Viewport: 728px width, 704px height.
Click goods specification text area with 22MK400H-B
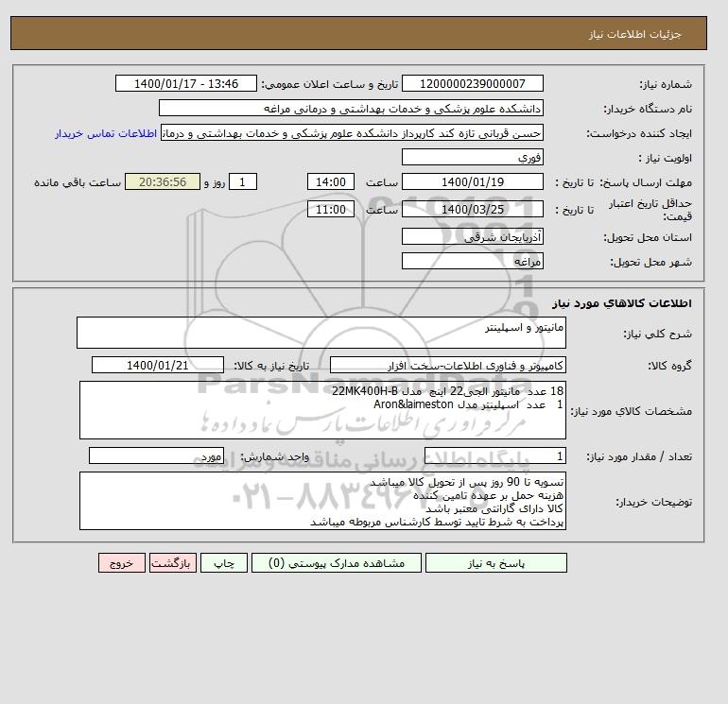tap(322, 410)
